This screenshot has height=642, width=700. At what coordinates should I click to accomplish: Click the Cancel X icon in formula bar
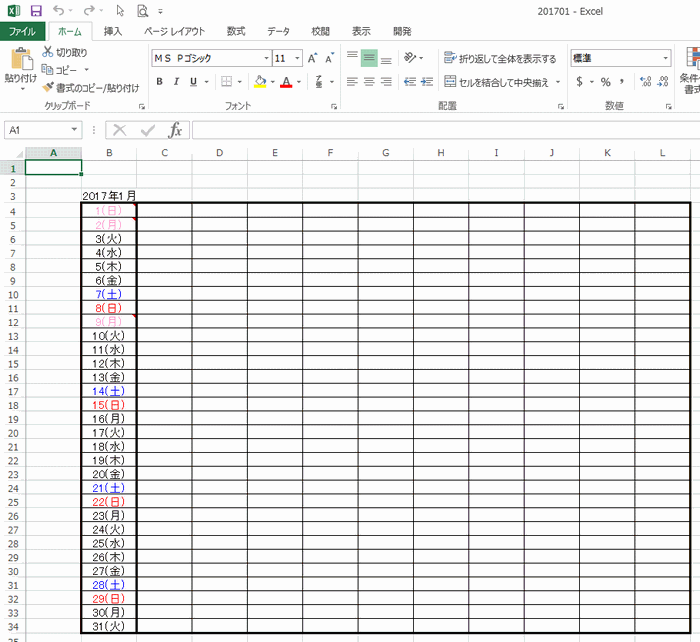(120, 130)
